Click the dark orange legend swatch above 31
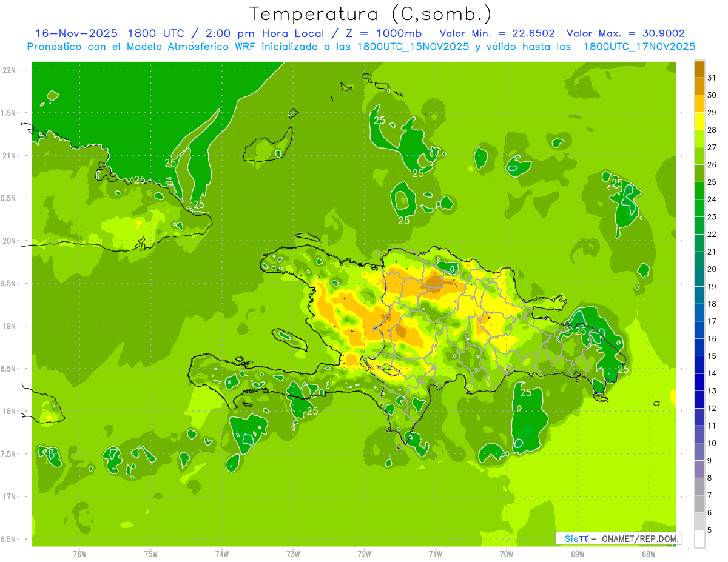The height and width of the screenshot is (562, 728). click(699, 70)
